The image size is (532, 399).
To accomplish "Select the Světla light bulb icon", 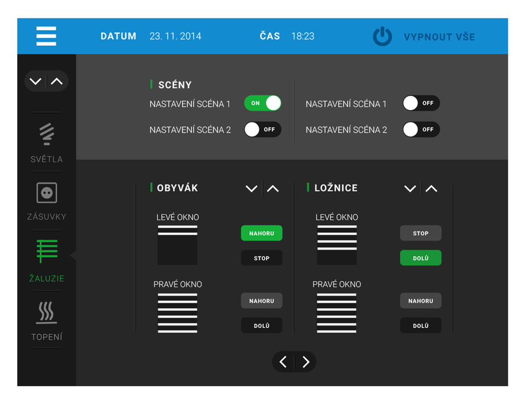I will (x=47, y=134).
